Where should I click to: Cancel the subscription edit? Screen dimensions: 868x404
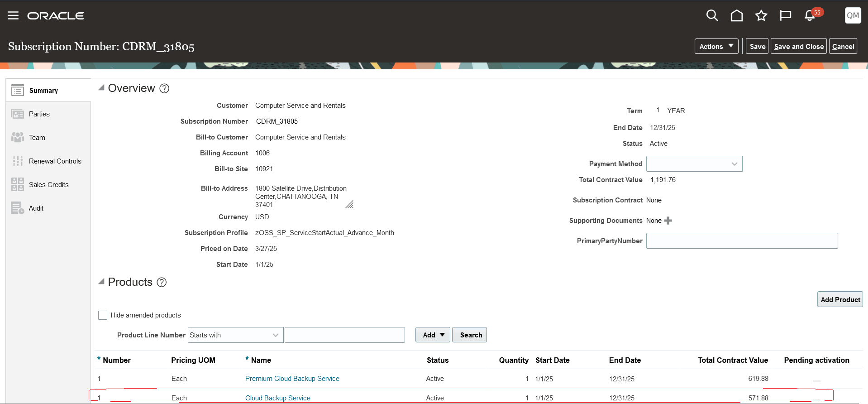(843, 46)
